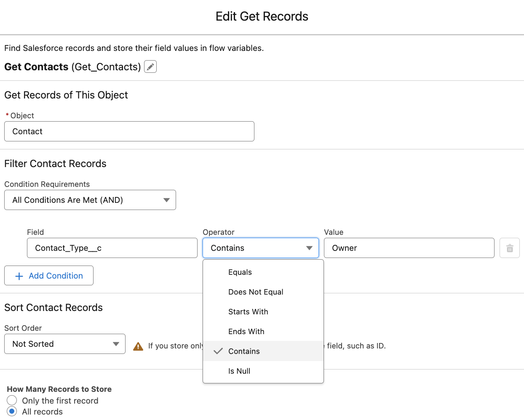Screen dimensions: 524x420
Task: Click the Operator dropdown arrow
Action: 310,248
